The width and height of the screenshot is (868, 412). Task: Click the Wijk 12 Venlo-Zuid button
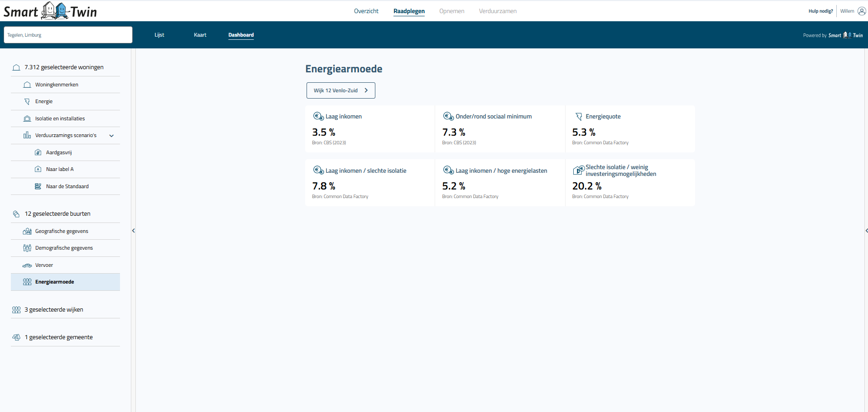pos(340,90)
